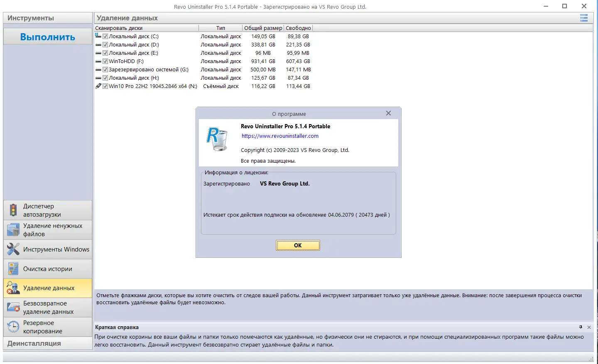Sort by the Сканировать диски column header

point(147,28)
